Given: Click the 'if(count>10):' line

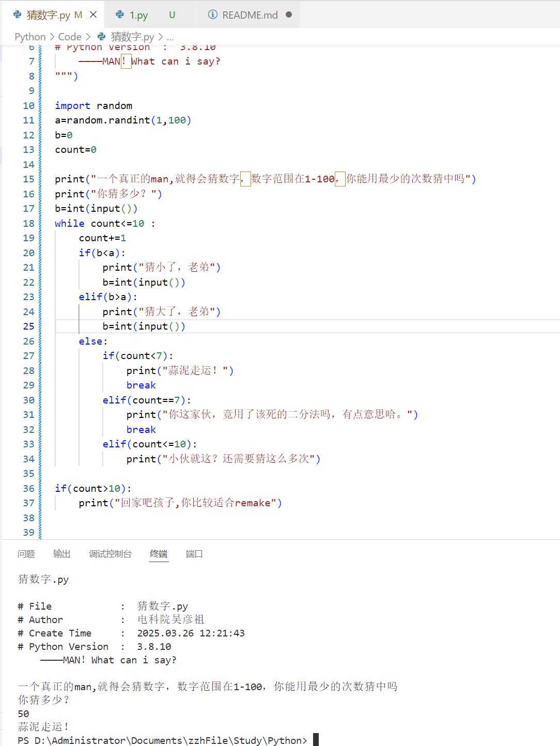Looking at the screenshot, I should [93, 488].
